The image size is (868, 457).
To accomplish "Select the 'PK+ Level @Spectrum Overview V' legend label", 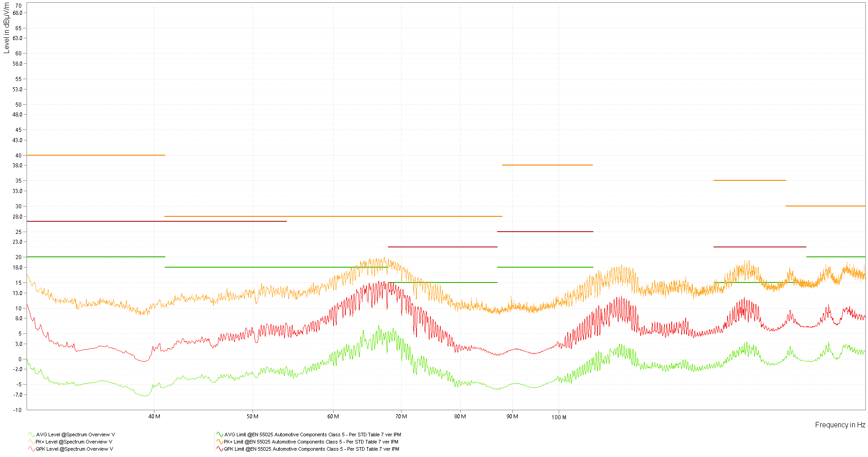I will [74, 442].
